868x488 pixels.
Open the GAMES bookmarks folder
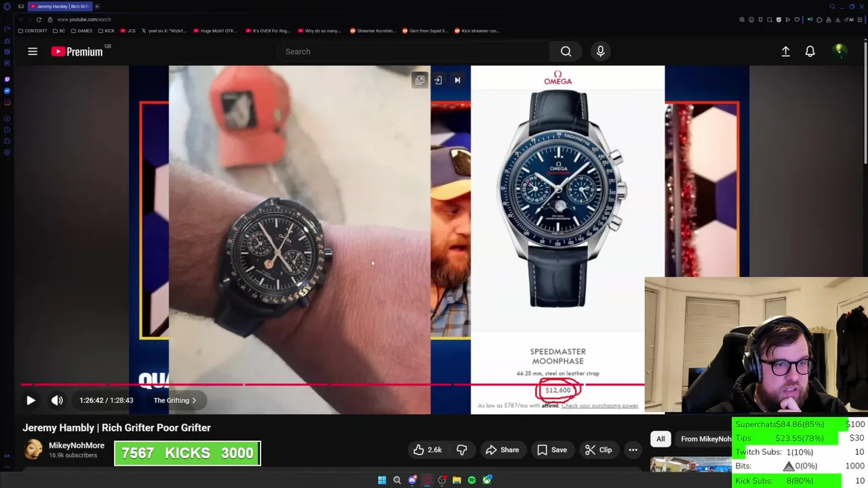click(x=82, y=30)
